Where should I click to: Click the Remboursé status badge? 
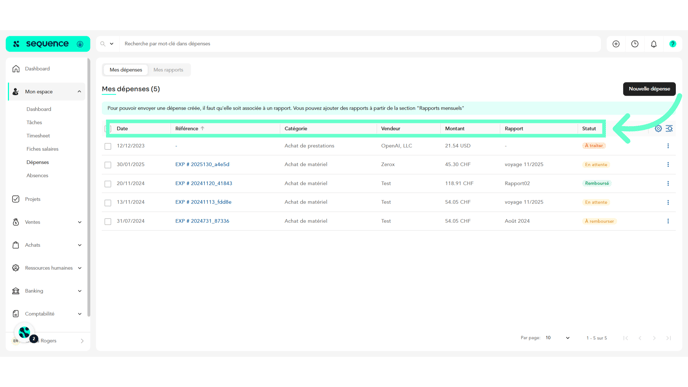pyautogui.click(x=597, y=183)
